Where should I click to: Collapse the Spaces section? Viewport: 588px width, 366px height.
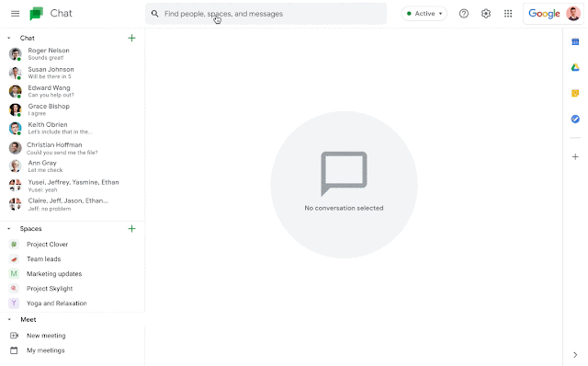pos(9,229)
